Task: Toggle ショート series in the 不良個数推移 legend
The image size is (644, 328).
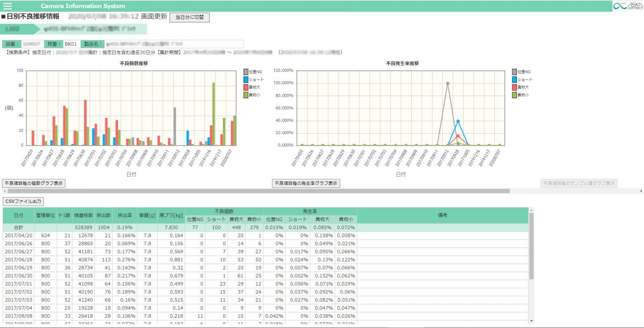Action: pyautogui.click(x=255, y=79)
